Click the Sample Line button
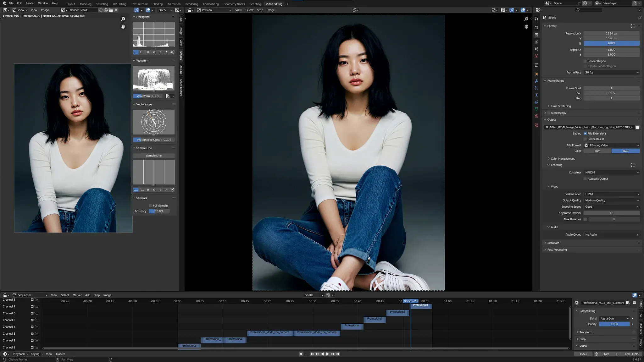This screenshot has height=362, width=644. pos(154,156)
